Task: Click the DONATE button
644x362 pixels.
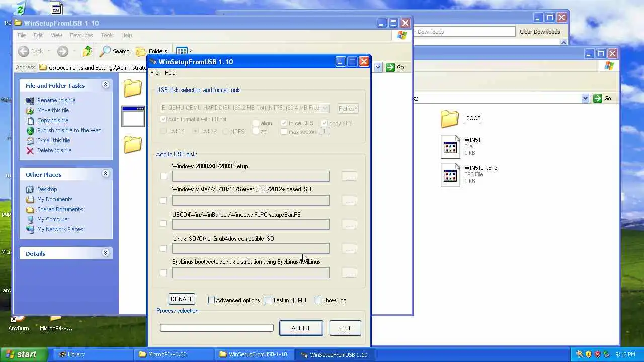Action: (182, 299)
